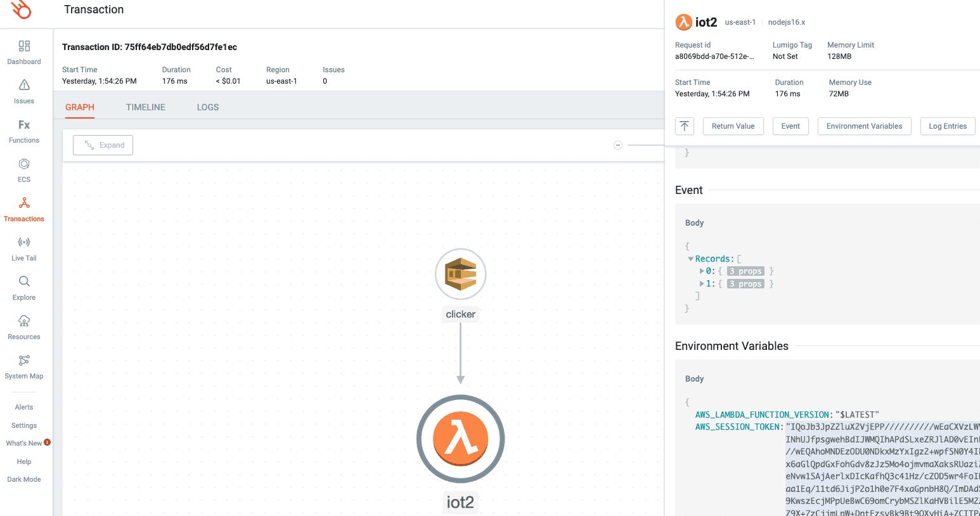The height and width of the screenshot is (516, 980).
Task: Click the iot2 Lambda icon in details panel
Action: 683,22
